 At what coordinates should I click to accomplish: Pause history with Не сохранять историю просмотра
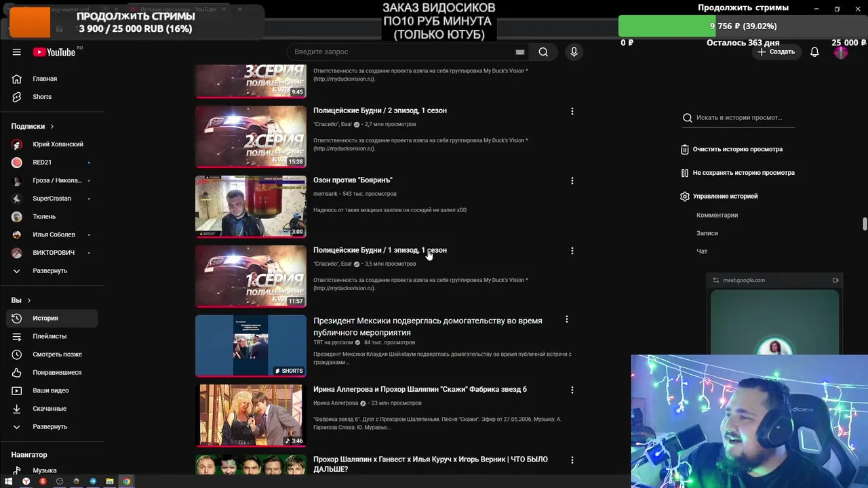(x=737, y=173)
